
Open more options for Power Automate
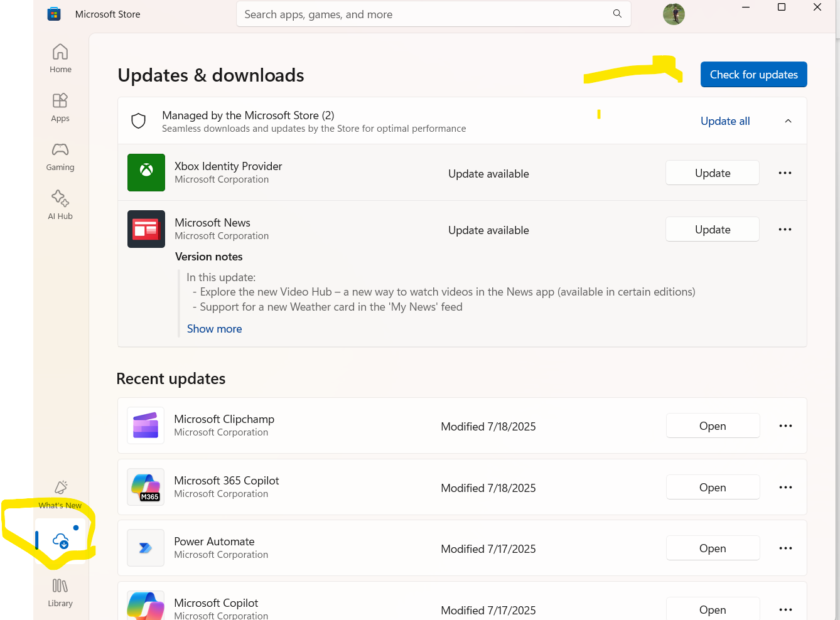click(x=785, y=548)
